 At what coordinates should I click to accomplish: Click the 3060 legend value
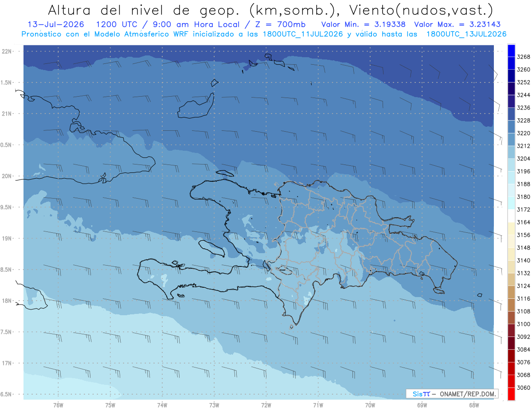[x=524, y=388]
